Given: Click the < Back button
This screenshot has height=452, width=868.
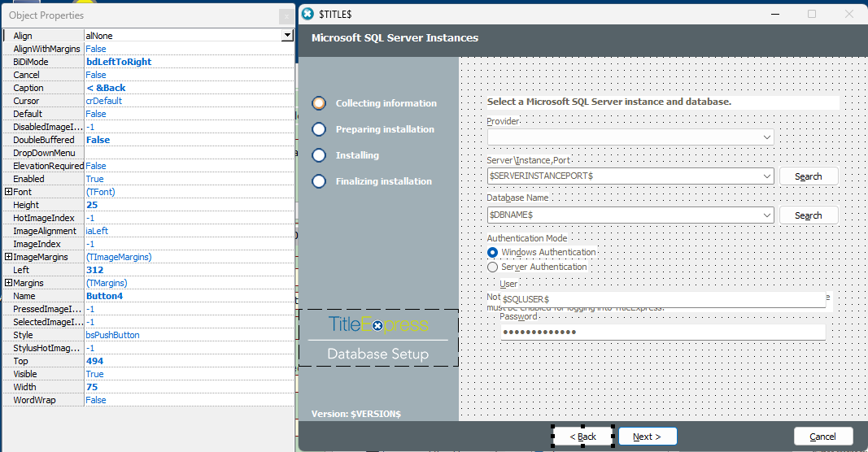Looking at the screenshot, I should [583, 437].
